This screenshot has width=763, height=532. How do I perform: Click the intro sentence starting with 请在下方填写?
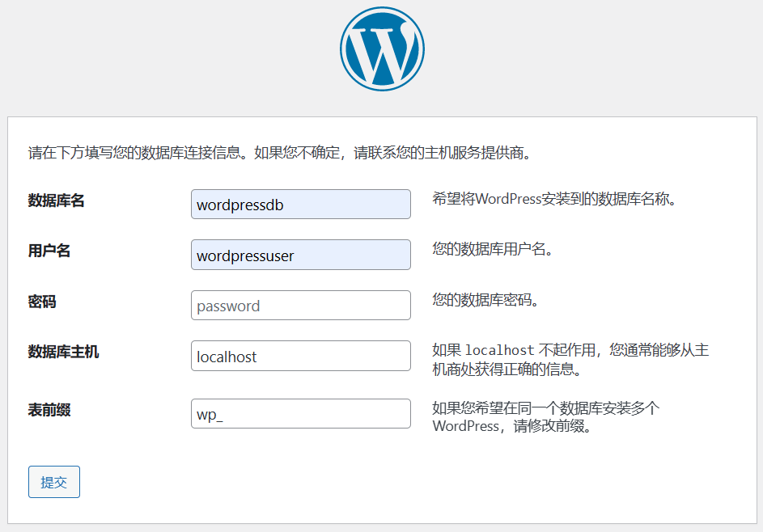[x=280, y=153]
